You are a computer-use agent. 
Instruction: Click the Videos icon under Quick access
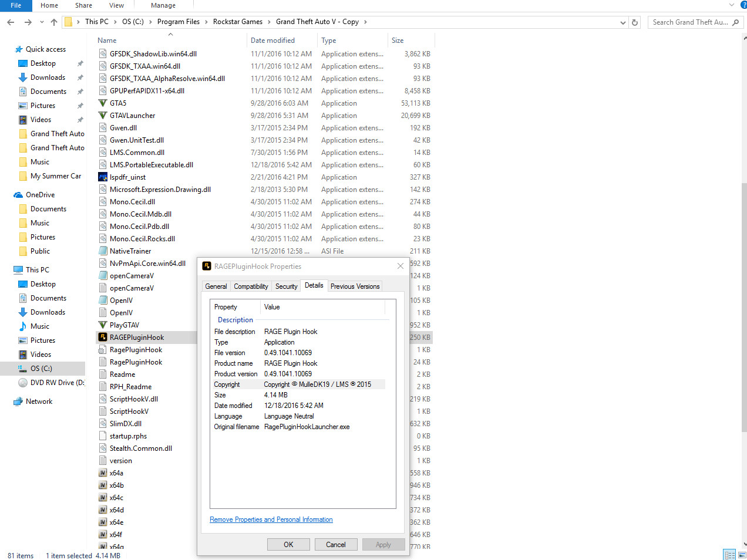point(23,120)
